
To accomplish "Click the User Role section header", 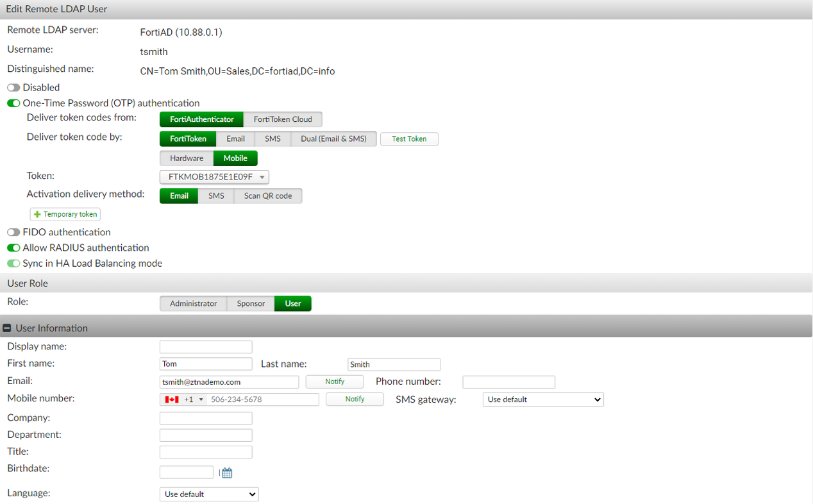I will (x=406, y=283).
